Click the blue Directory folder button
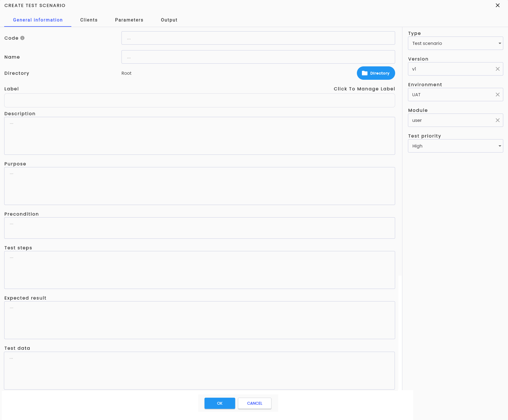The width and height of the screenshot is (508, 420). [x=376, y=73]
